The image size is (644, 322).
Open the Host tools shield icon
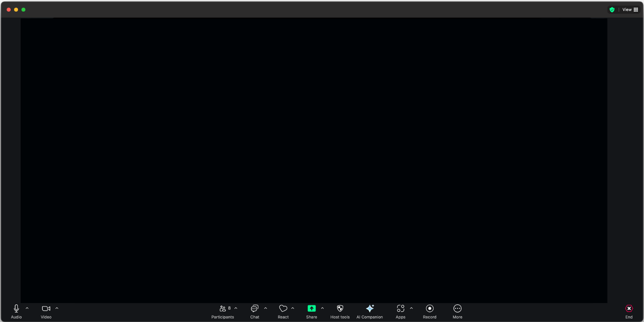tap(340, 308)
